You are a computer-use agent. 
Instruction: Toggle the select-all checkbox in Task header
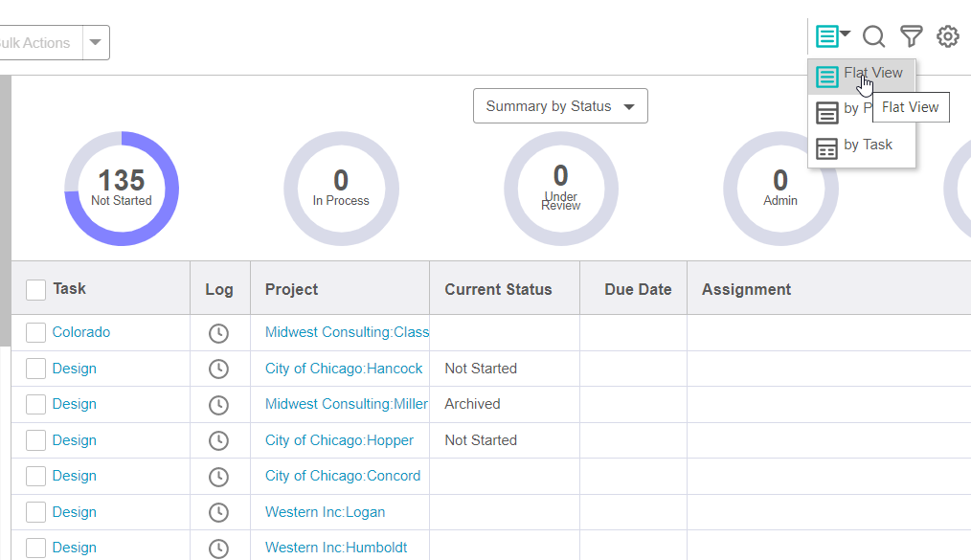[34, 288]
